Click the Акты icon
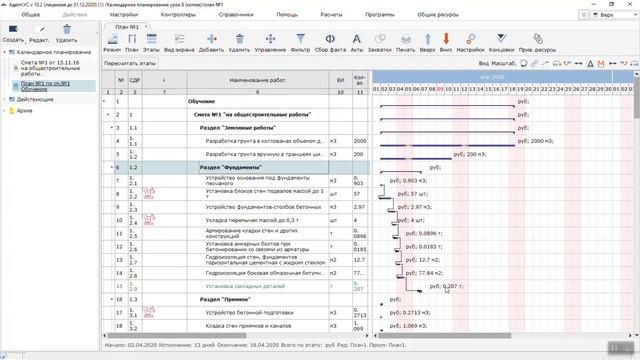 click(x=356, y=40)
